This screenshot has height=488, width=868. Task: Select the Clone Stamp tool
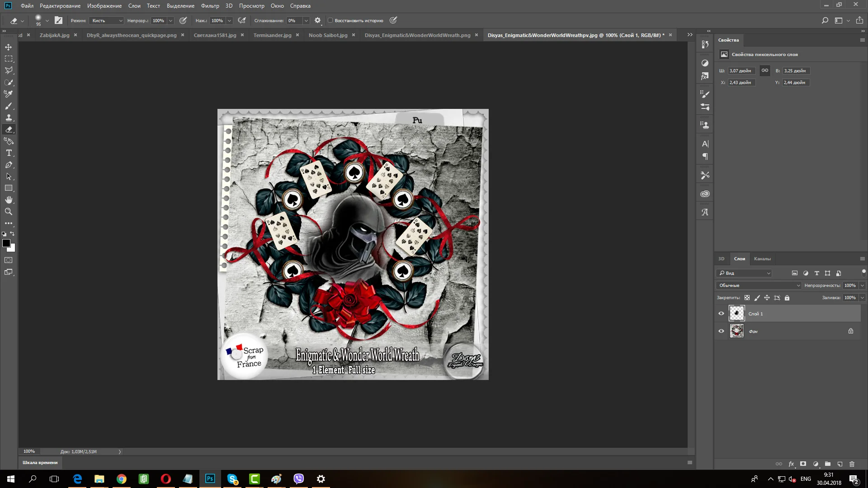tap(9, 118)
